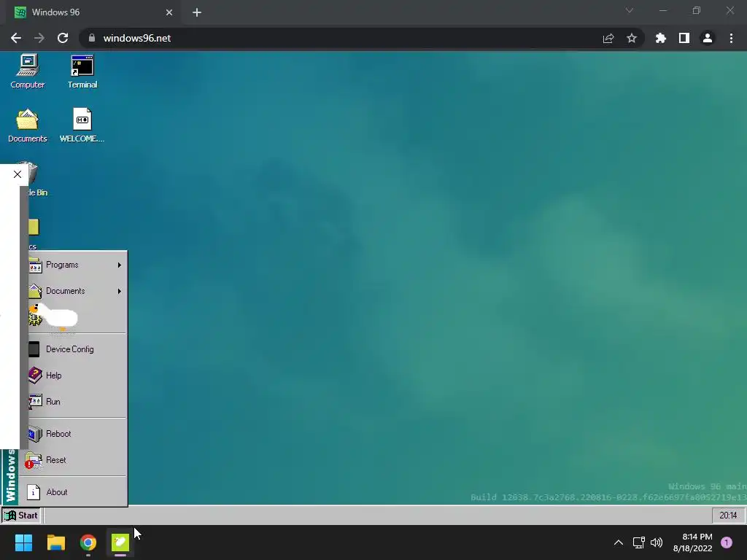Click the Device Config icon in Start menu

pos(34,349)
